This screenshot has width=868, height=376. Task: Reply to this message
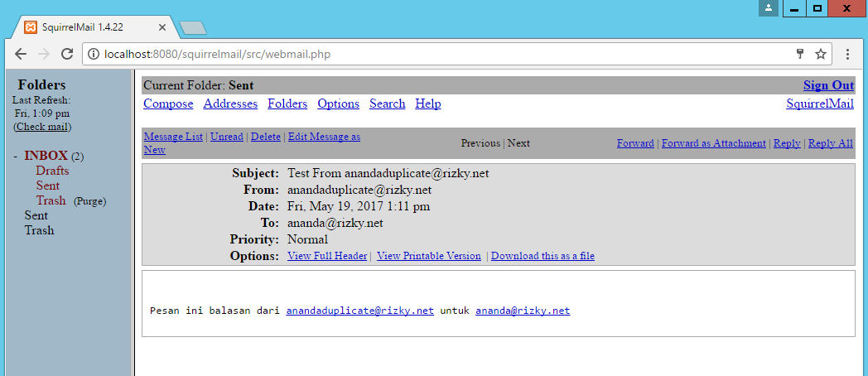787,143
